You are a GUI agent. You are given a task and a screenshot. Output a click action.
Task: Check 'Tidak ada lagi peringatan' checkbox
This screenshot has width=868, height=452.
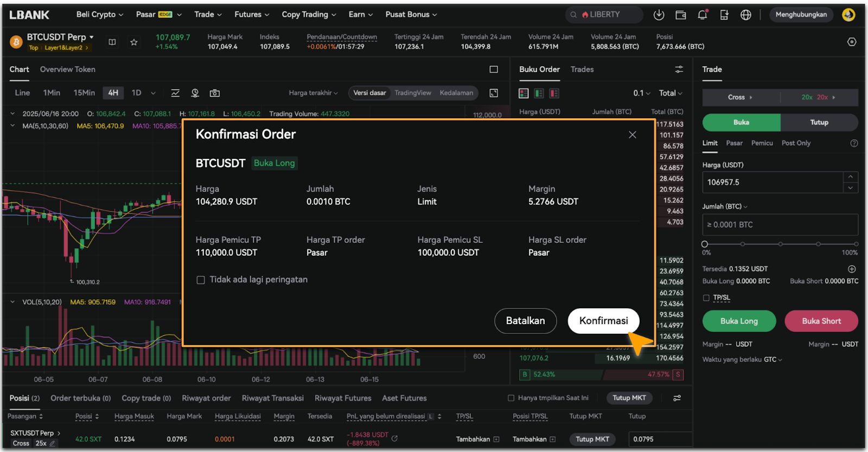point(201,280)
